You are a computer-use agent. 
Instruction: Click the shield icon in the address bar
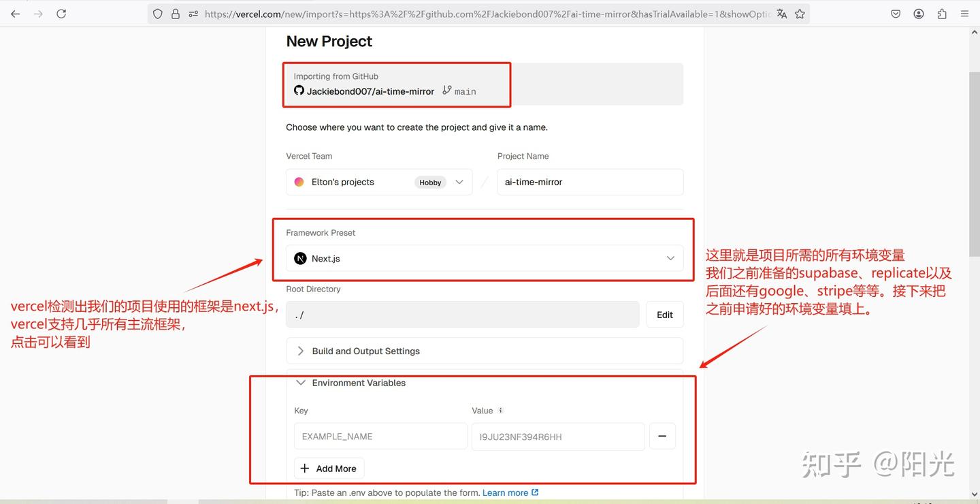(157, 13)
